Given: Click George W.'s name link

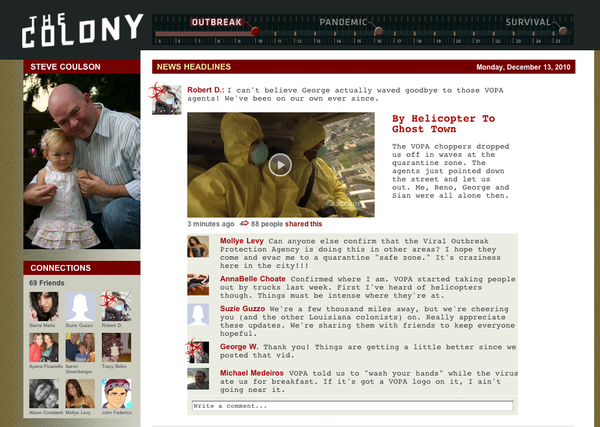Looking at the screenshot, I should click(x=239, y=347).
